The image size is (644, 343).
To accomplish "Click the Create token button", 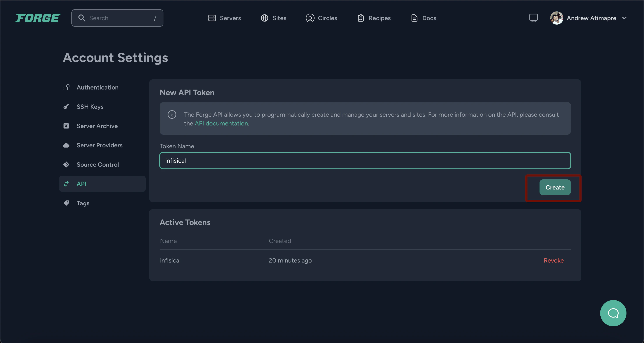I will coord(555,187).
